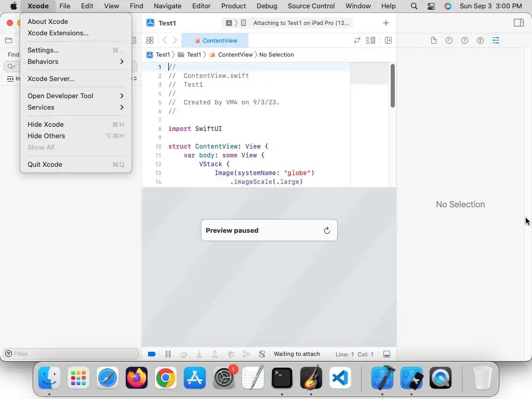
Task: Show the Quick Help inspector
Action: (465, 41)
